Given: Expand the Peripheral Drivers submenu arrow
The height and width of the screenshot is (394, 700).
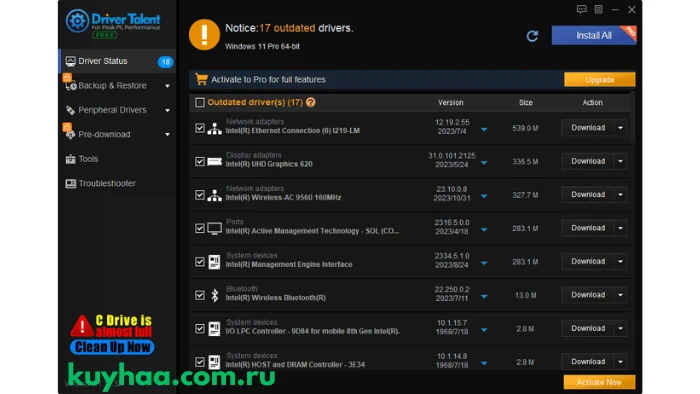Looking at the screenshot, I should pyautogui.click(x=167, y=111).
